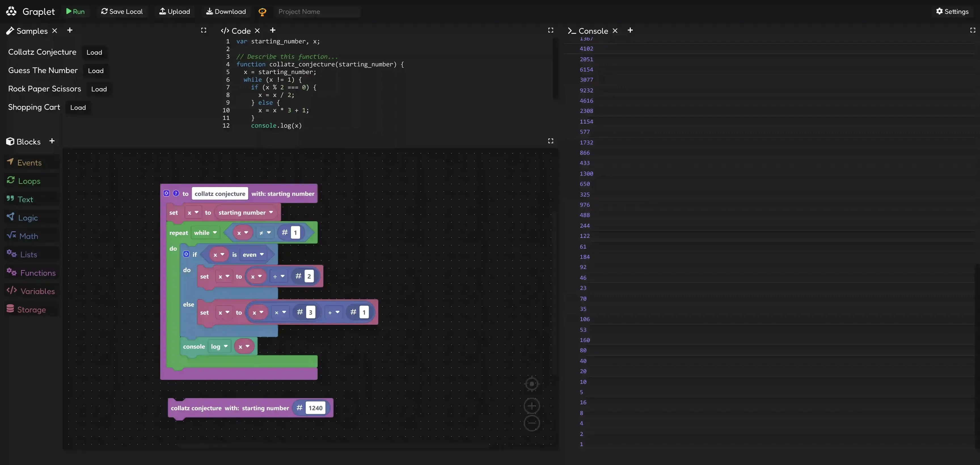Viewport: 980px width, 465px height.
Task: Run the program with the Run button
Action: tap(75, 11)
